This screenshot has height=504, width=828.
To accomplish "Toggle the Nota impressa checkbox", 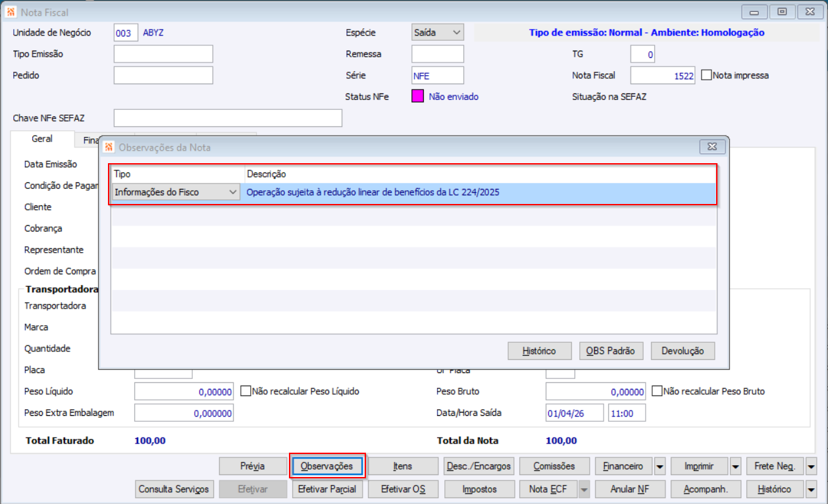I will pos(706,75).
